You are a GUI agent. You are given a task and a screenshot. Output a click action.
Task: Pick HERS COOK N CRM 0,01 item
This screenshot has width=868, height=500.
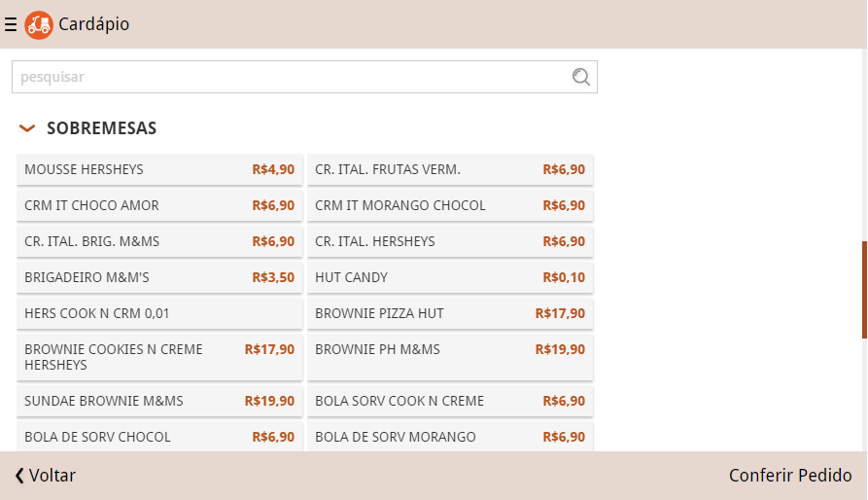[x=159, y=313]
